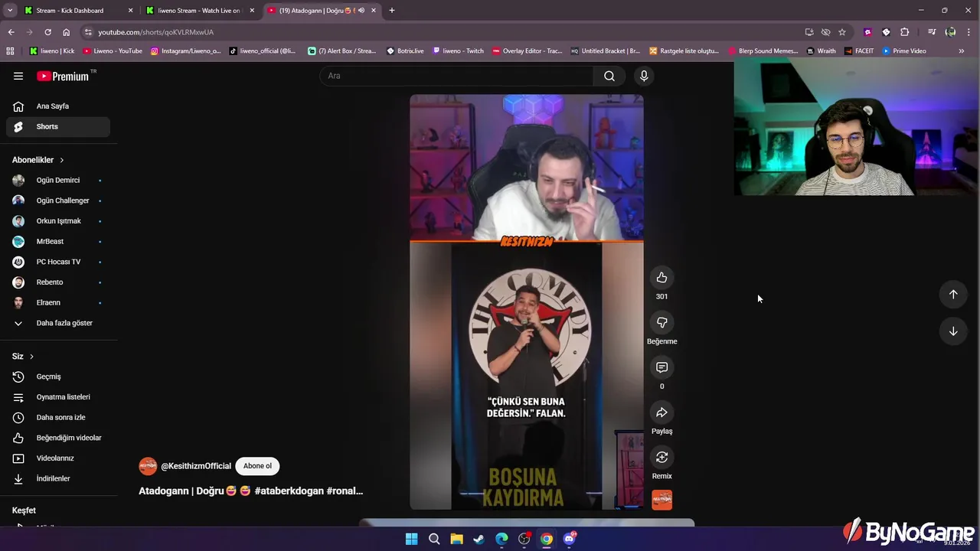Open the YouTube hamburger guide menu
The image size is (980, 551).
[x=18, y=76]
